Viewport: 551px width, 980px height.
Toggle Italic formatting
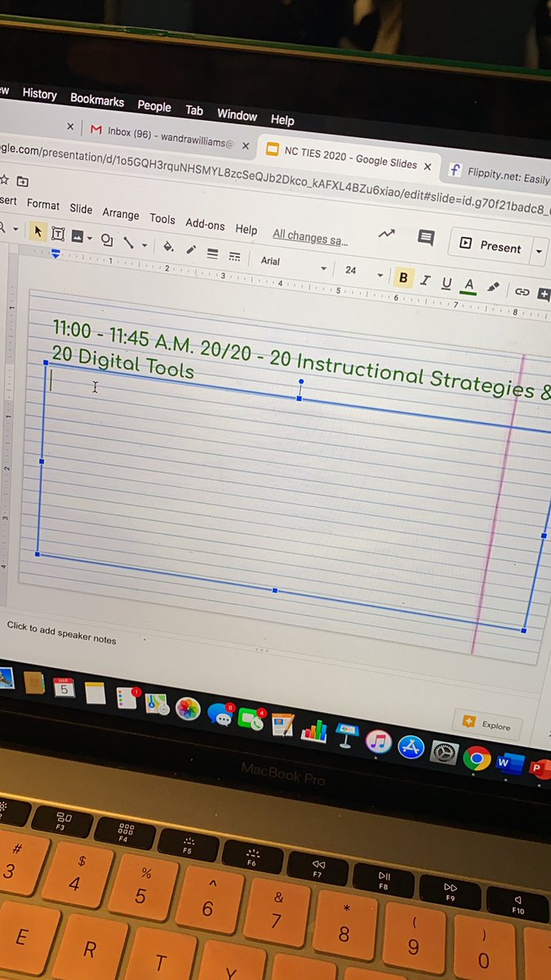[424, 280]
